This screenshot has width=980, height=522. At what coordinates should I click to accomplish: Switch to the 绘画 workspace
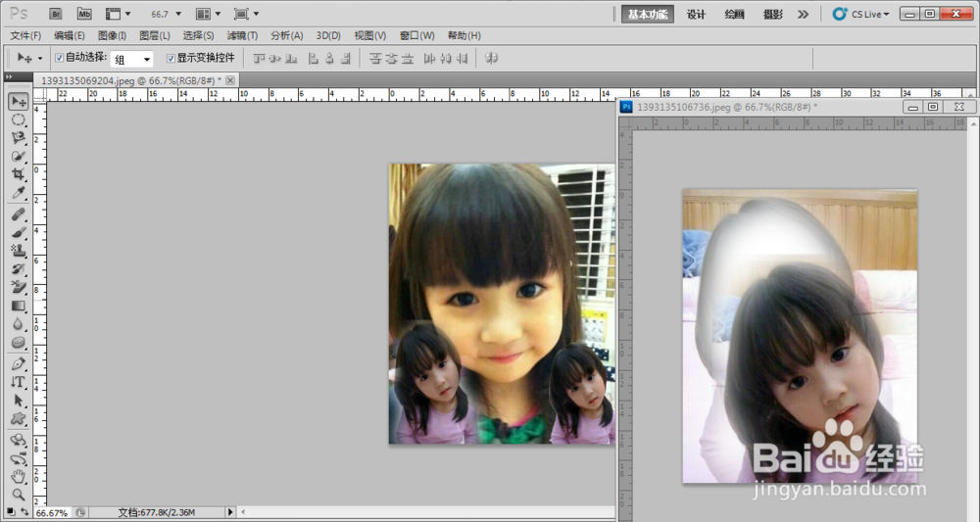point(734,15)
